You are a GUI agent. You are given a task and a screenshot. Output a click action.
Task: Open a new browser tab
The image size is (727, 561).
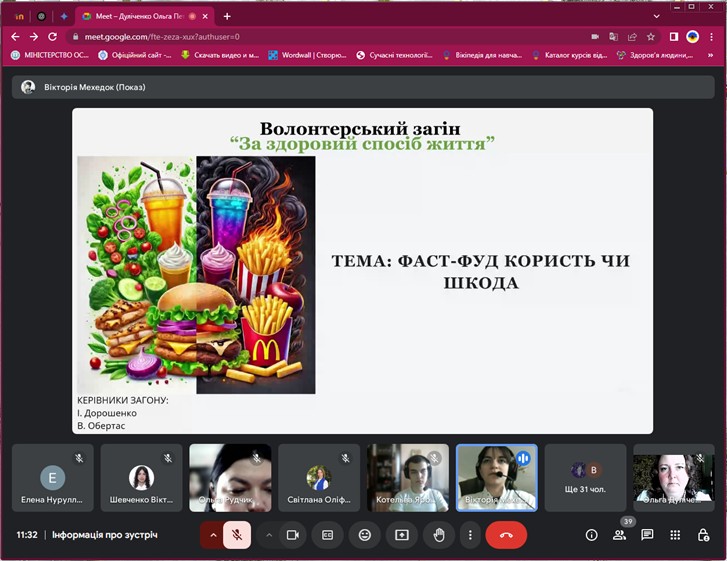click(x=227, y=16)
